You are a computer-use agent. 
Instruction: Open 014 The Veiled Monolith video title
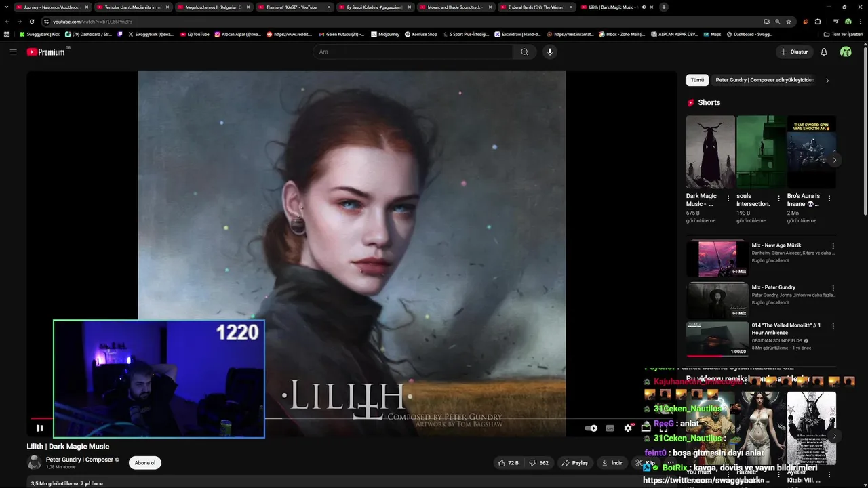pos(786,329)
